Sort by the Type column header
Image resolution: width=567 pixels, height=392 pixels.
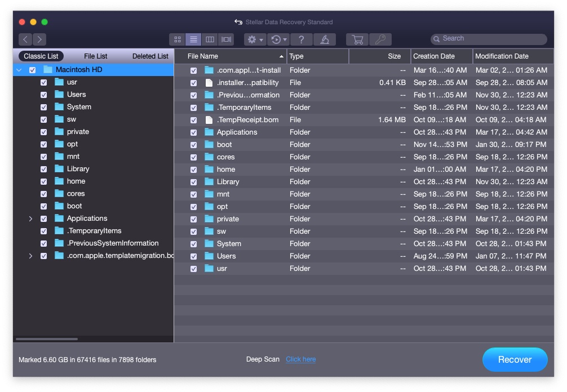click(318, 56)
